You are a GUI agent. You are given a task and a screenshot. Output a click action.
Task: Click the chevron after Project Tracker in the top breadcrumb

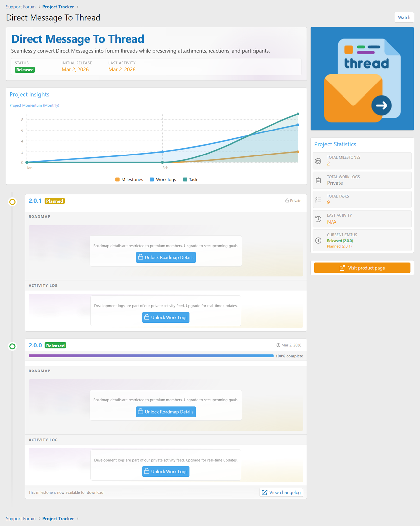pos(77,7)
